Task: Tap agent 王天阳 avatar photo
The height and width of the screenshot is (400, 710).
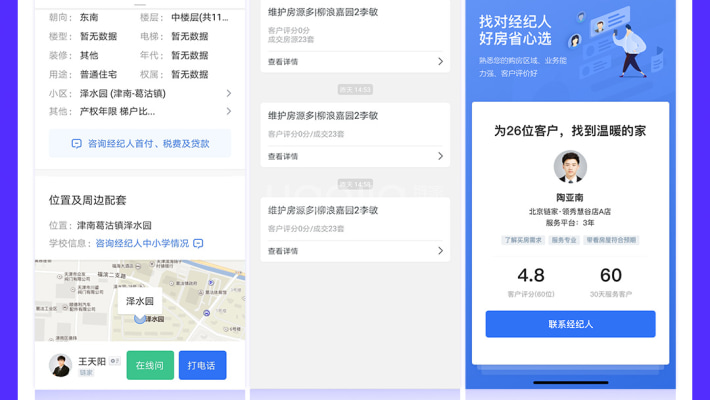Action: coord(61,365)
